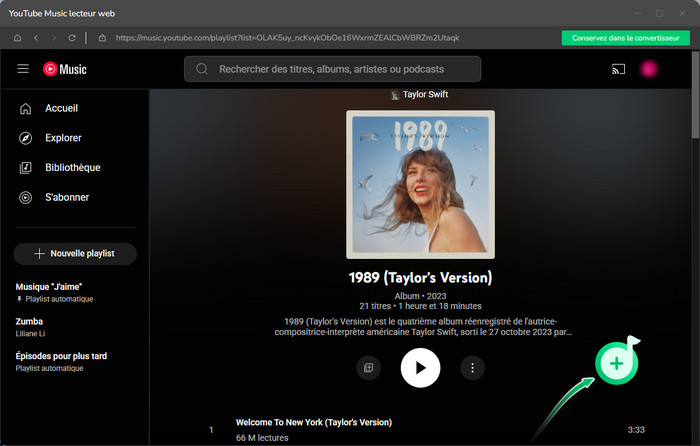Click the green add-to-converter plus button
The image size is (700, 446).
[617, 363]
